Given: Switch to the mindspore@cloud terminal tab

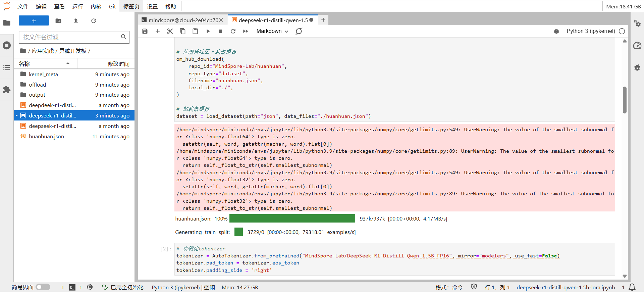Looking at the screenshot, I should pyautogui.click(x=182, y=20).
